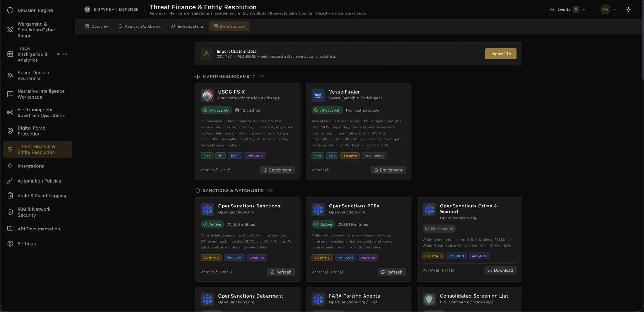Open Wargaming & Simulation Cyber Range
Viewport: 644px width, 312px height.
[x=37, y=30]
